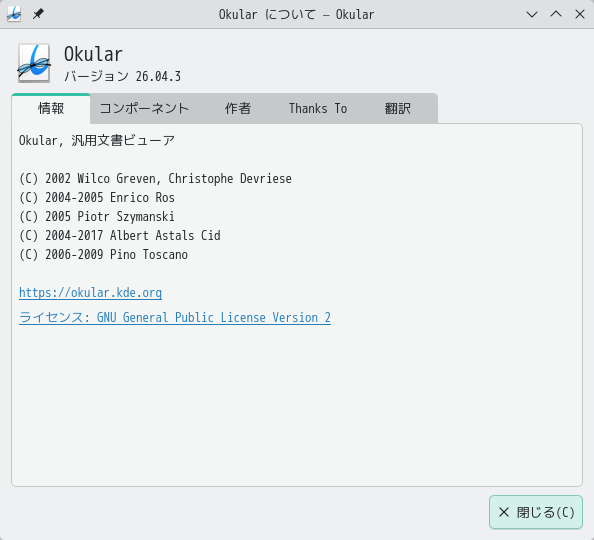
Task: Click the 閉じる(C) button
Action: (536, 512)
